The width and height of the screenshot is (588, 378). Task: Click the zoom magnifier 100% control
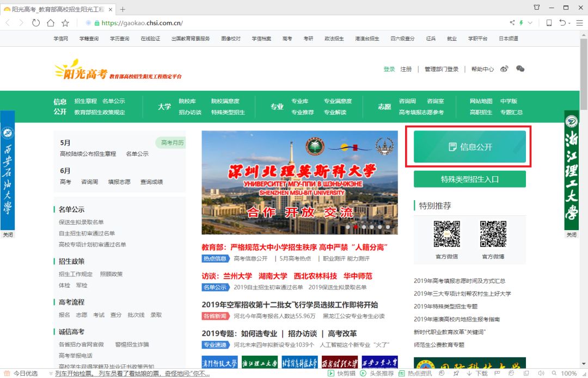click(564, 374)
